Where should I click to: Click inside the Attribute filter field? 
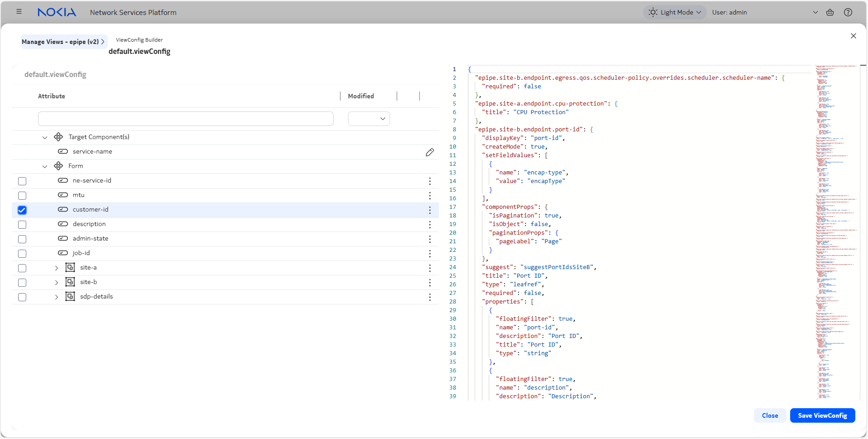(x=185, y=118)
